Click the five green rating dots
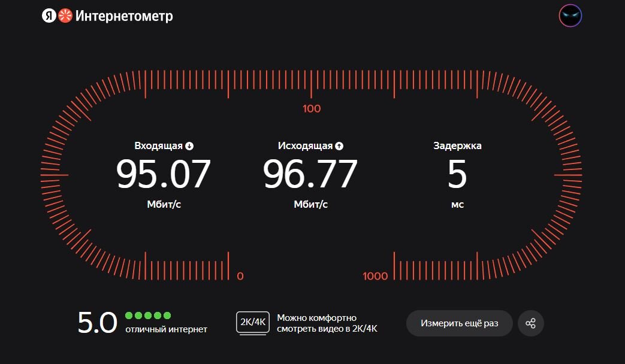 coord(148,316)
